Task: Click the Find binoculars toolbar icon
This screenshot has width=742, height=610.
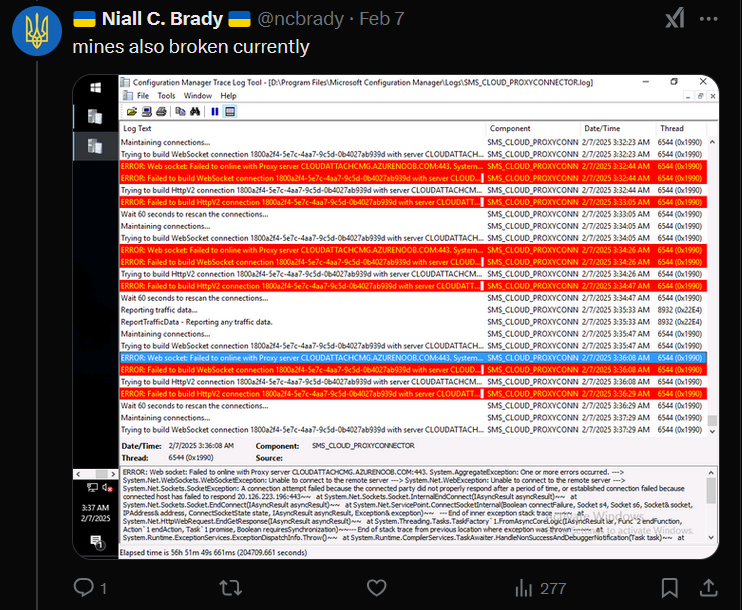Action: 195,112
